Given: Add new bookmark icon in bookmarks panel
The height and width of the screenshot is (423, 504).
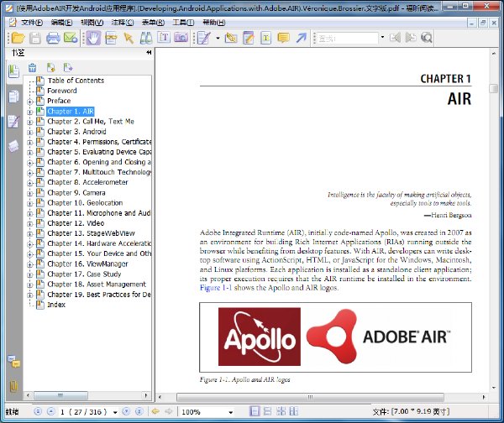Looking at the screenshot, I should coord(50,68).
